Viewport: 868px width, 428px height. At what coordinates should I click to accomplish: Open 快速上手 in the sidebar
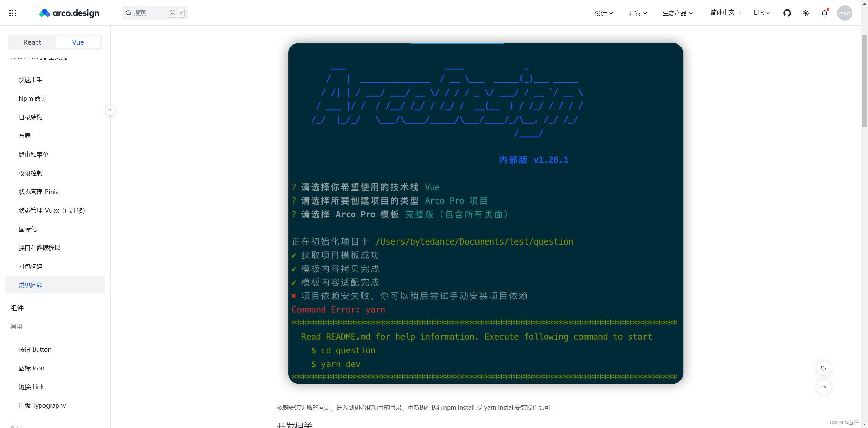[55, 80]
